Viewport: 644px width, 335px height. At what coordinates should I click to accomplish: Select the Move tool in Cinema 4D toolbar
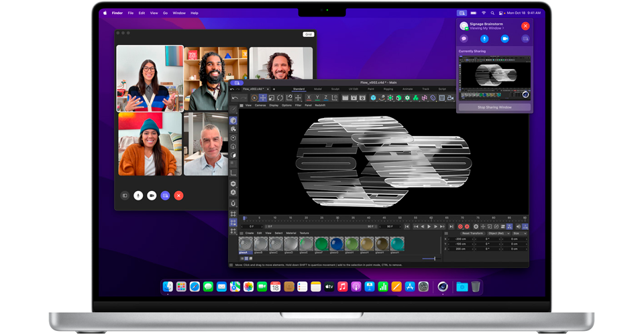point(263,98)
